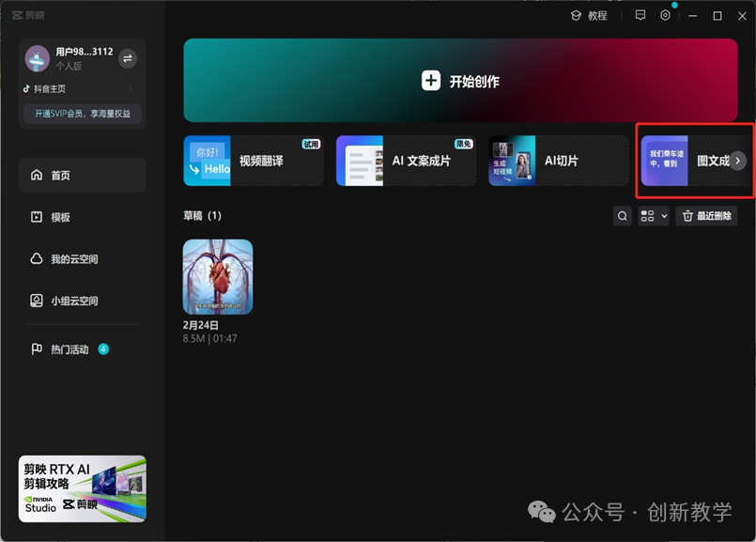
Task: Click the template icon beside 模板
Action: (x=37, y=217)
